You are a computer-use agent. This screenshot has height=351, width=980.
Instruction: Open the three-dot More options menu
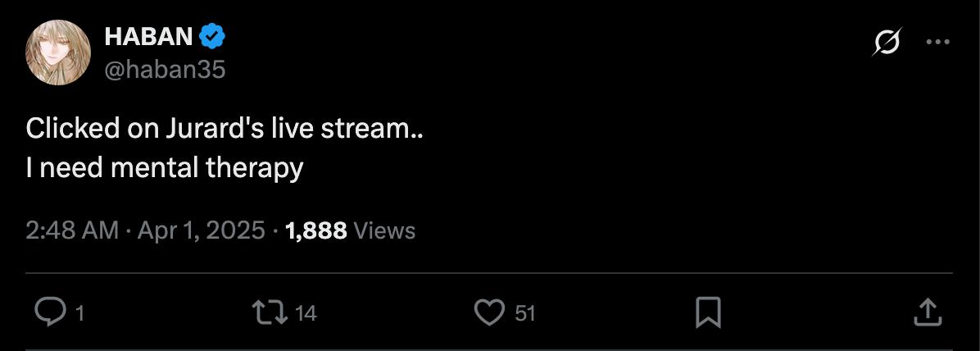pos(937,42)
